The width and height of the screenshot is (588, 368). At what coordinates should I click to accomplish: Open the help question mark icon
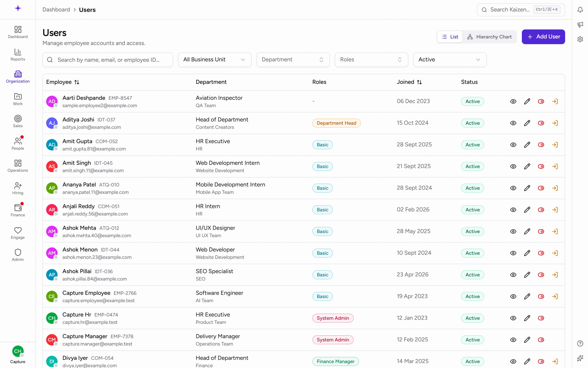click(580, 343)
